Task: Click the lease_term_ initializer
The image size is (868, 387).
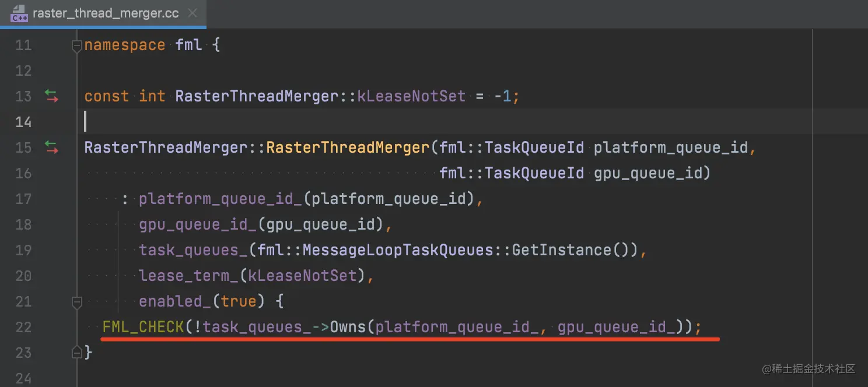Action: click(188, 276)
